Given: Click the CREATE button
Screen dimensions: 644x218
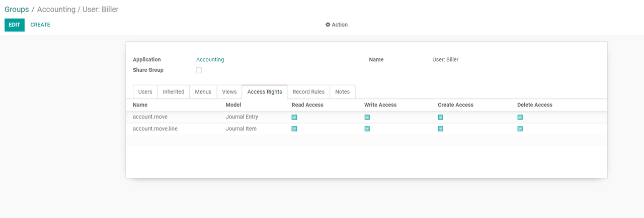Looking at the screenshot, I should pyautogui.click(x=40, y=25).
